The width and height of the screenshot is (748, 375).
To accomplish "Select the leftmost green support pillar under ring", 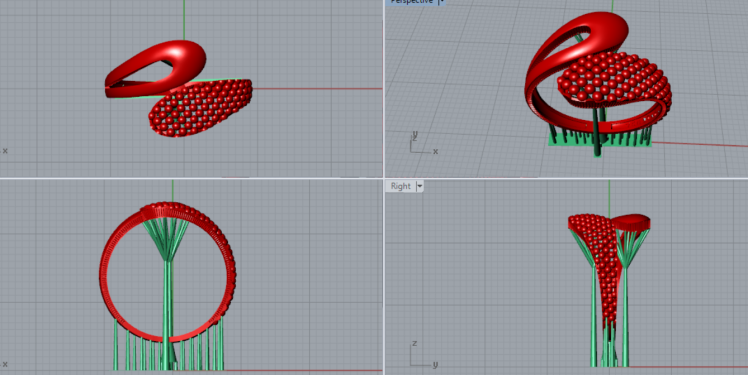I will pos(115,344).
